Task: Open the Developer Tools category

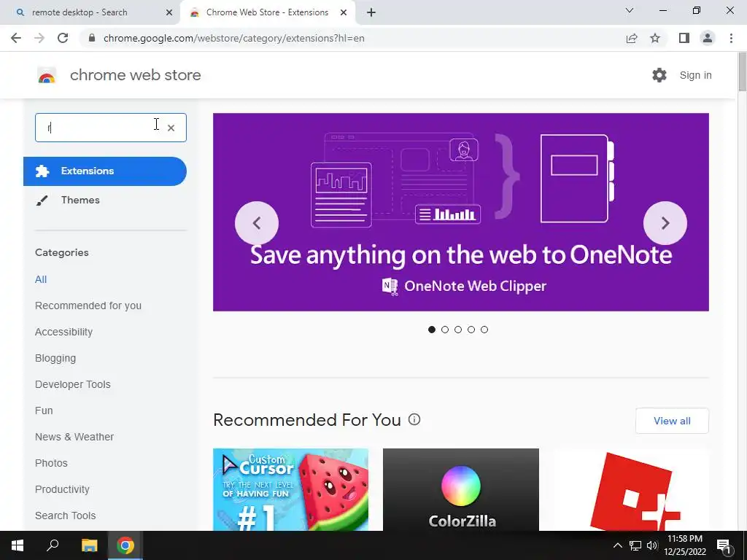Action: [x=73, y=384]
